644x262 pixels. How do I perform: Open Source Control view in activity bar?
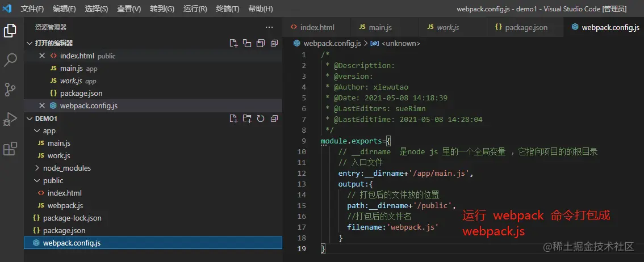tap(10, 90)
